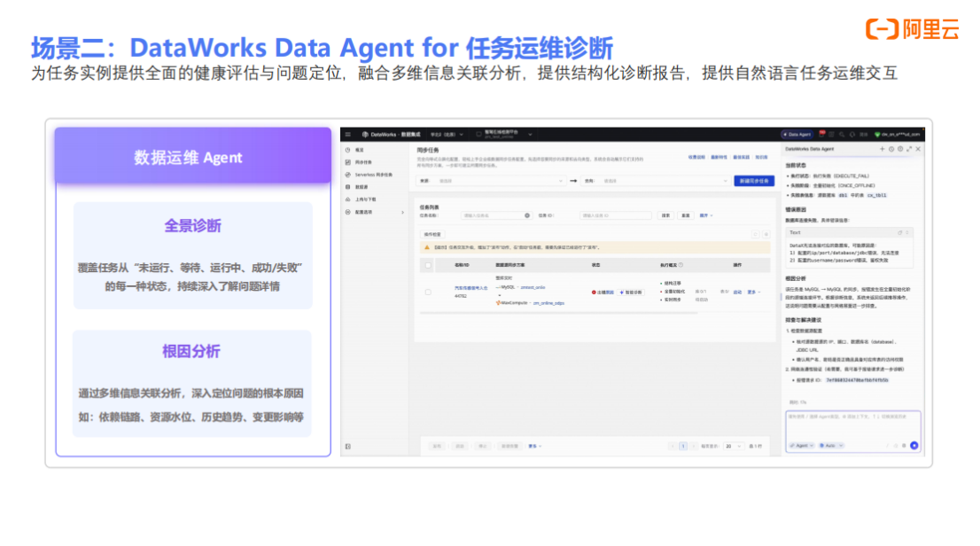Open the page size 20 dropdown
The height and width of the screenshot is (546, 980).
pyautogui.click(x=733, y=447)
